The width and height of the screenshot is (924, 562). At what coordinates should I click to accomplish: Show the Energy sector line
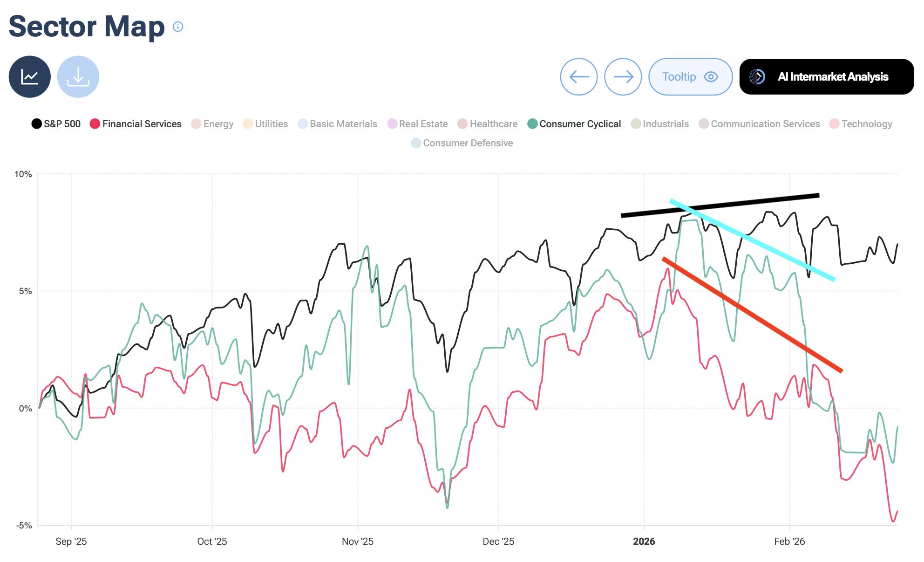[212, 124]
